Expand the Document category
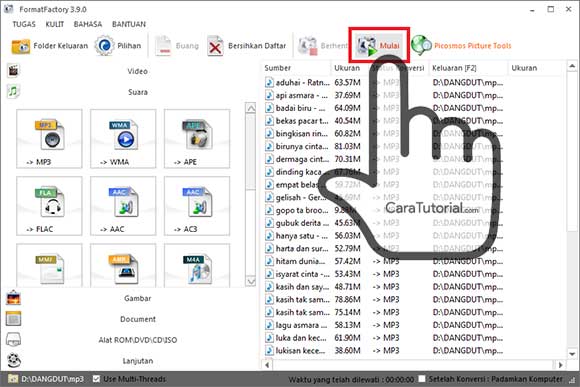The image size is (580, 387). (x=138, y=319)
